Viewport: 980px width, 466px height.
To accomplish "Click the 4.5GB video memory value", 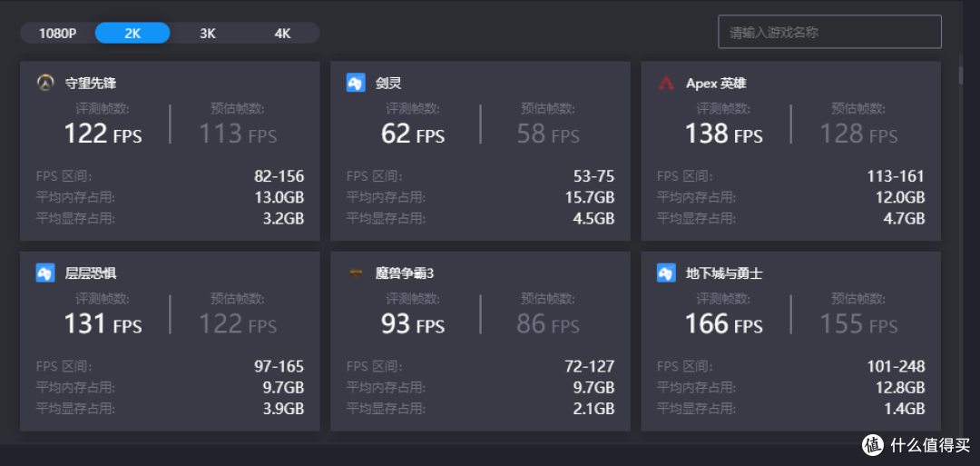I will click(x=593, y=219).
